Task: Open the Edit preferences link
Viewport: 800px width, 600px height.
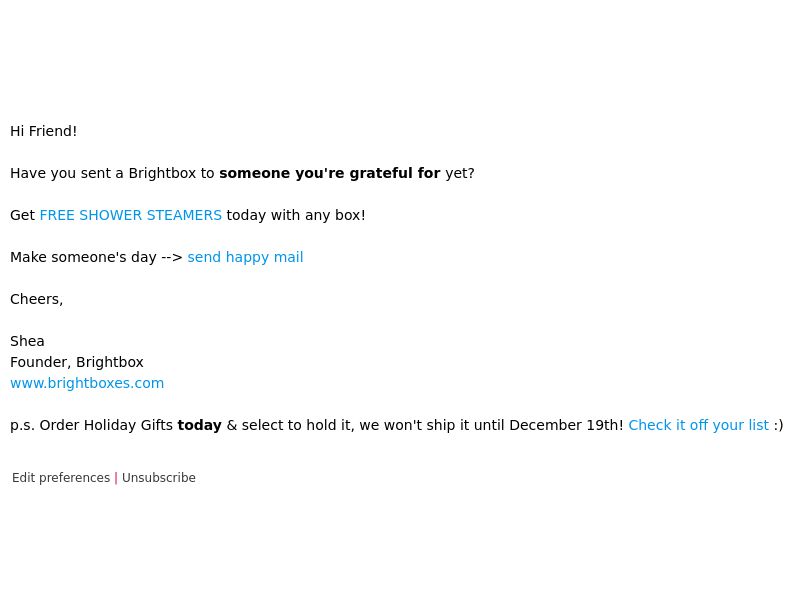Action: [61, 478]
